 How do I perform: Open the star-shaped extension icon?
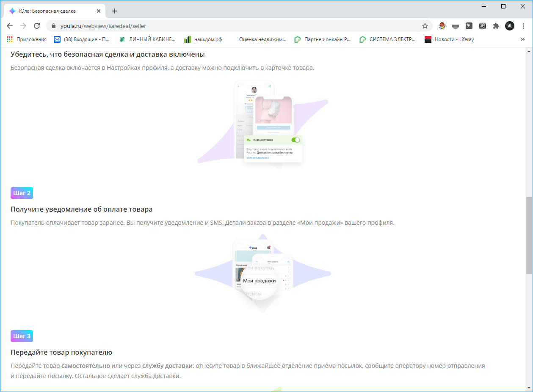point(483,26)
